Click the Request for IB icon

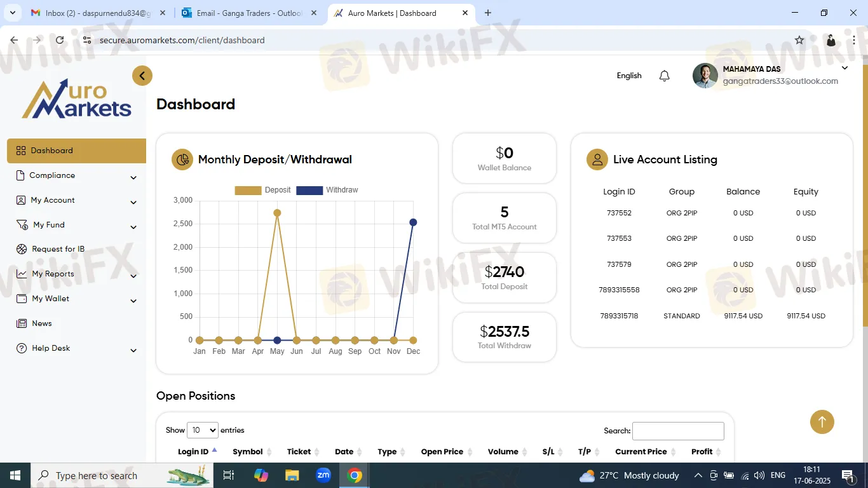(21, 250)
